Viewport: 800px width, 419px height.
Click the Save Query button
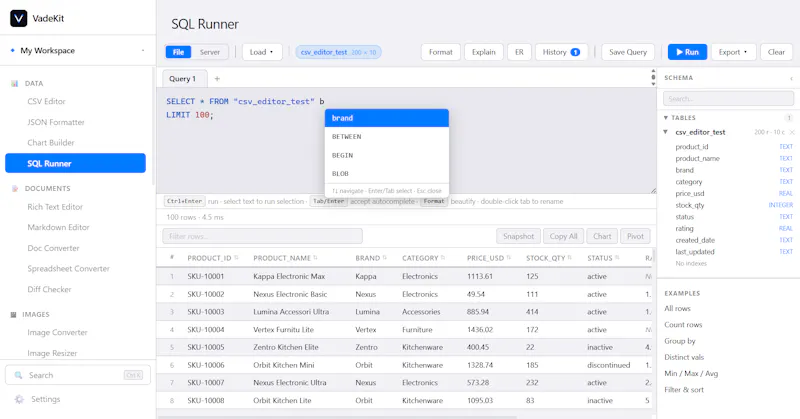(628, 52)
